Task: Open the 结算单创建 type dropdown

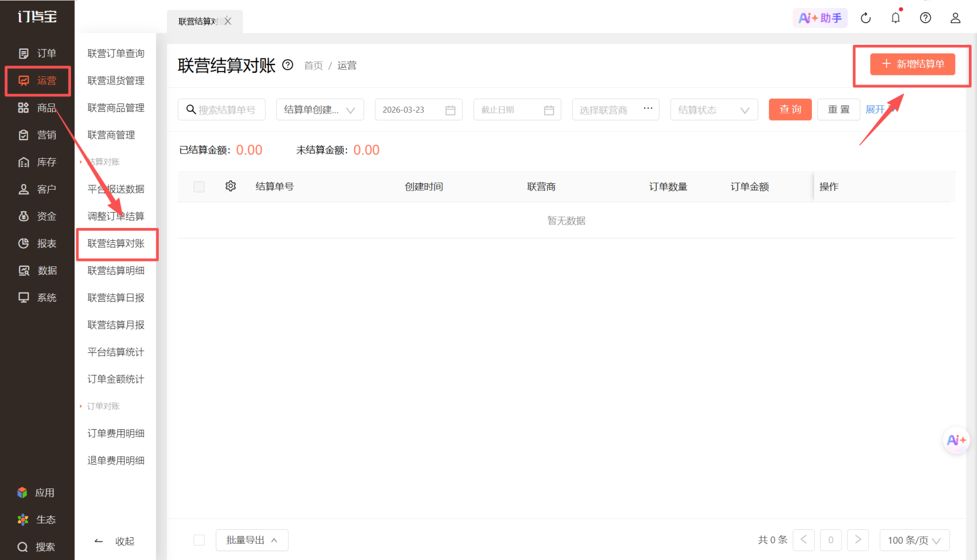Action: point(320,110)
